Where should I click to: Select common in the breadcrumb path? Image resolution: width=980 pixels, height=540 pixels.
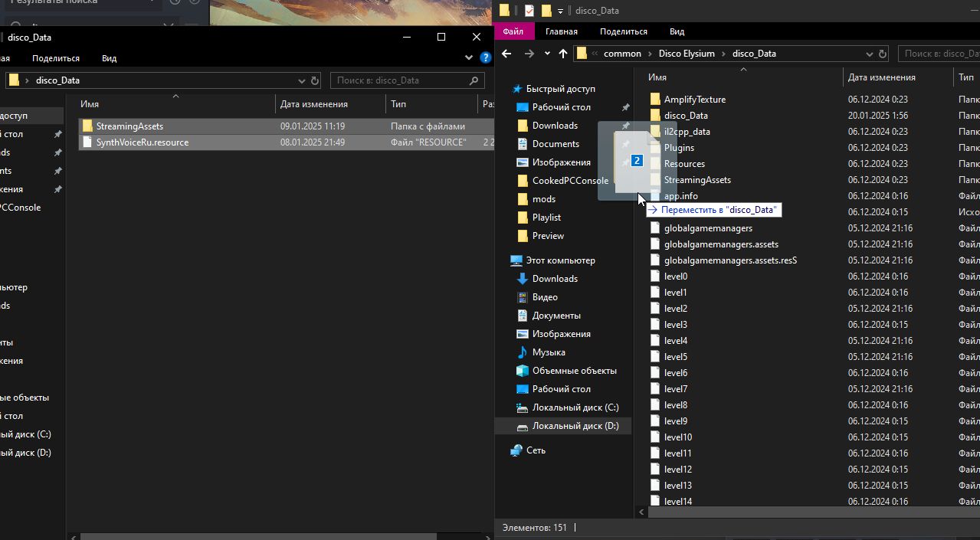click(622, 54)
